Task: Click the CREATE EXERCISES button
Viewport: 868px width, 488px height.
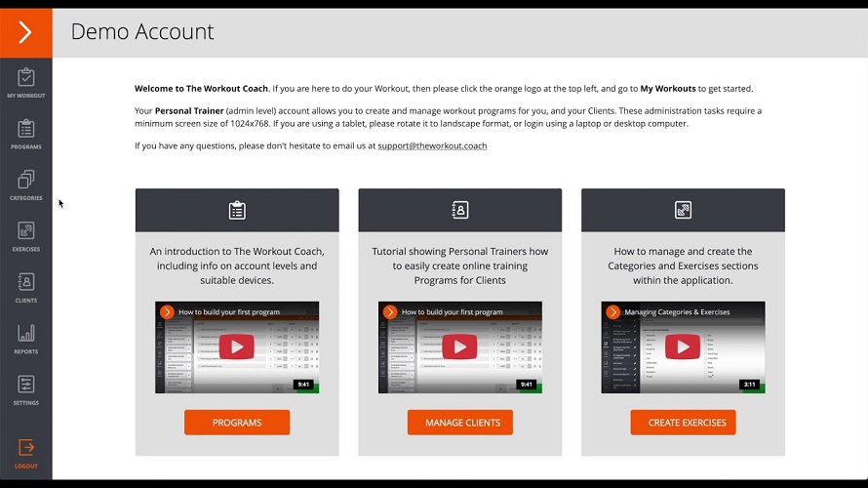Action: pyautogui.click(x=683, y=423)
